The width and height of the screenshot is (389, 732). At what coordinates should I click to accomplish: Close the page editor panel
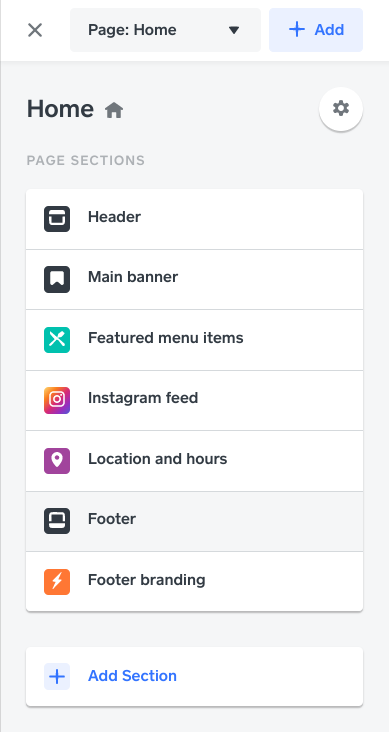click(35, 30)
